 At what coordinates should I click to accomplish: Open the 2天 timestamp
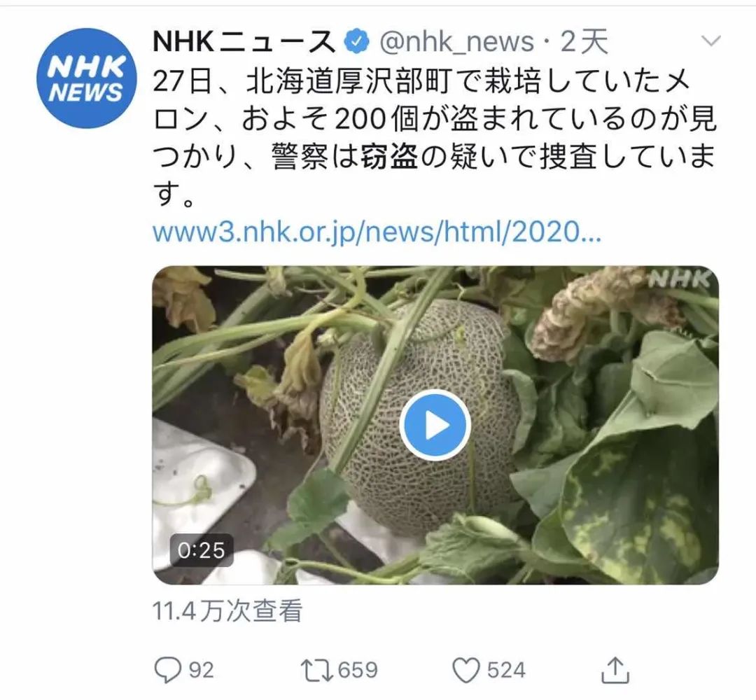(x=584, y=42)
